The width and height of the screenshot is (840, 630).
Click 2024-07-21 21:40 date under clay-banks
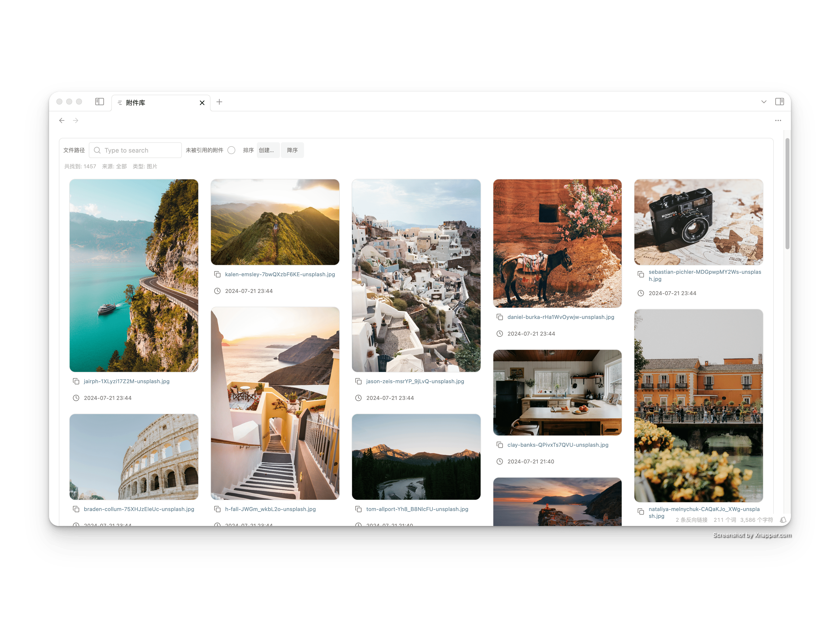point(531,461)
